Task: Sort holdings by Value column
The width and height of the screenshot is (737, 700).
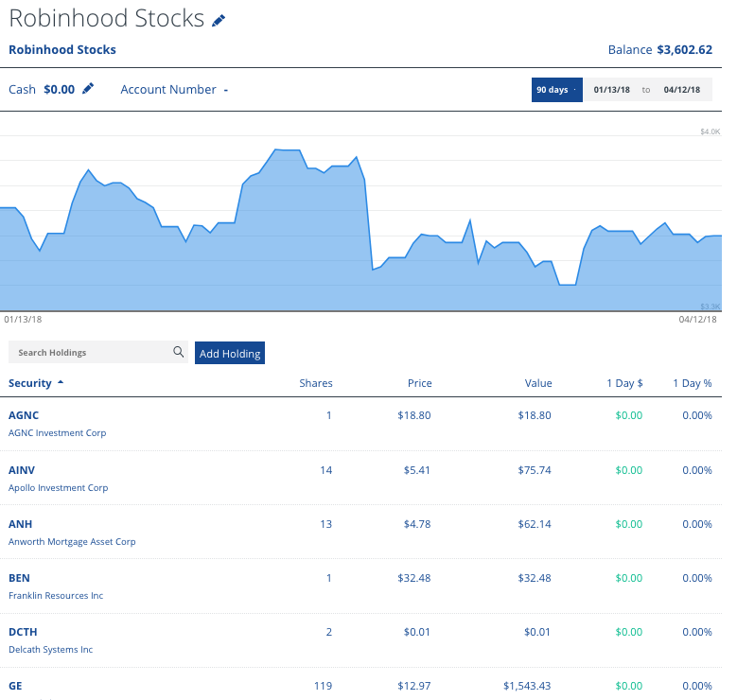Action: [x=538, y=383]
